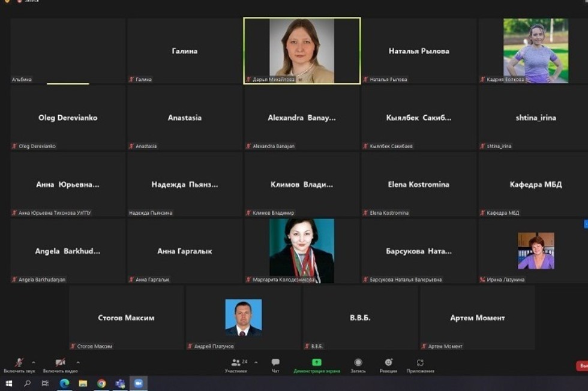Open Google Chrome from the taskbar
588x391 pixels.
[x=101, y=384]
